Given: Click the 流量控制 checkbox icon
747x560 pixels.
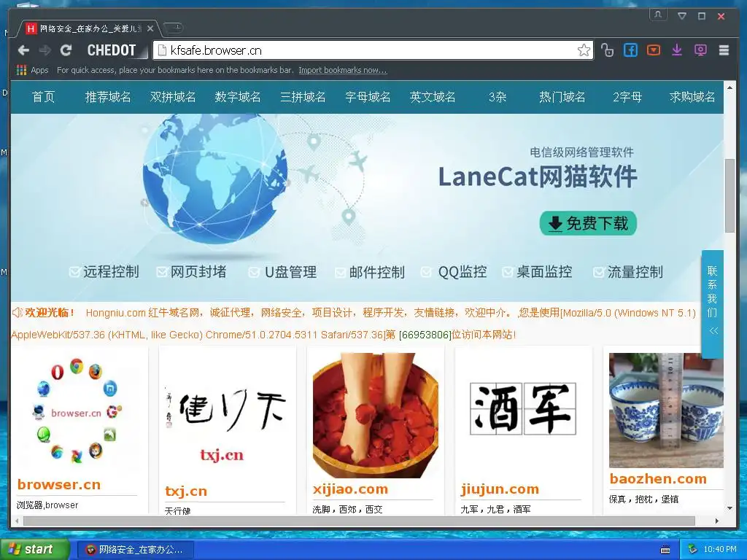Looking at the screenshot, I should click(598, 272).
